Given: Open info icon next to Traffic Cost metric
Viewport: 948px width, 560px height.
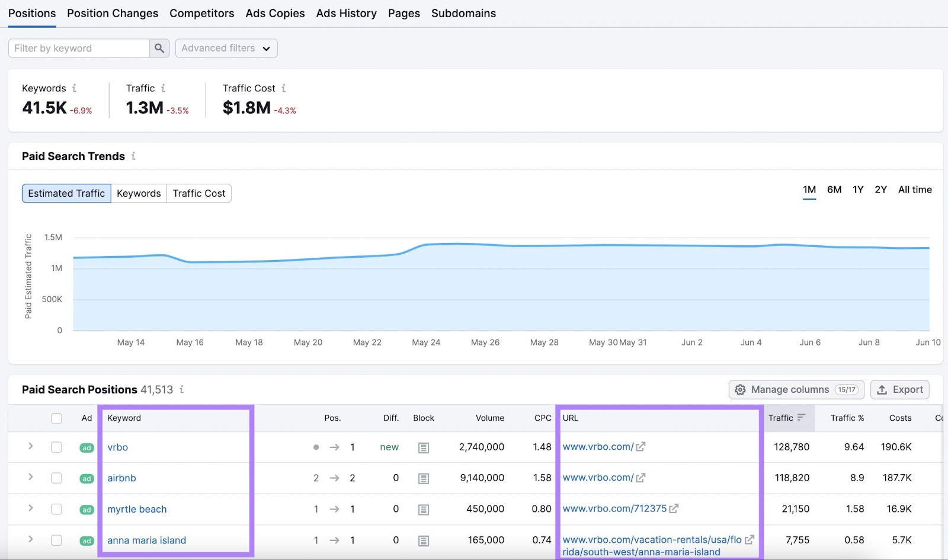Looking at the screenshot, I should (x=284, y=88).
